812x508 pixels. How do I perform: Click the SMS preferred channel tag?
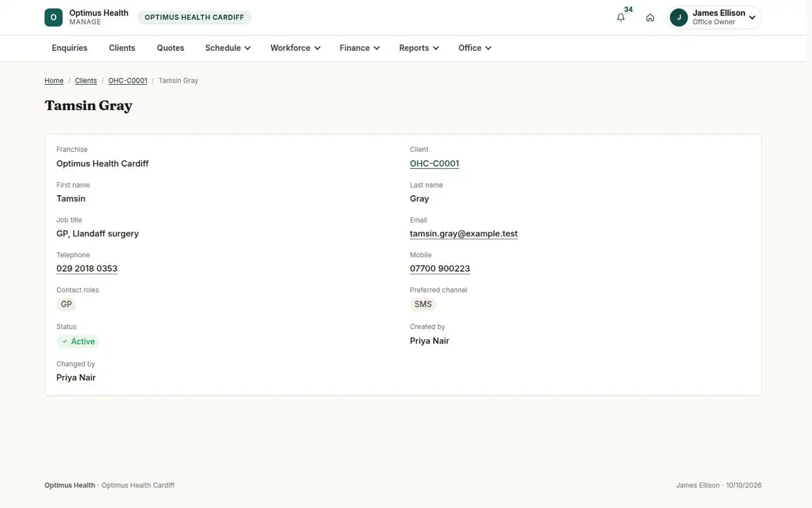coord(423,305)
